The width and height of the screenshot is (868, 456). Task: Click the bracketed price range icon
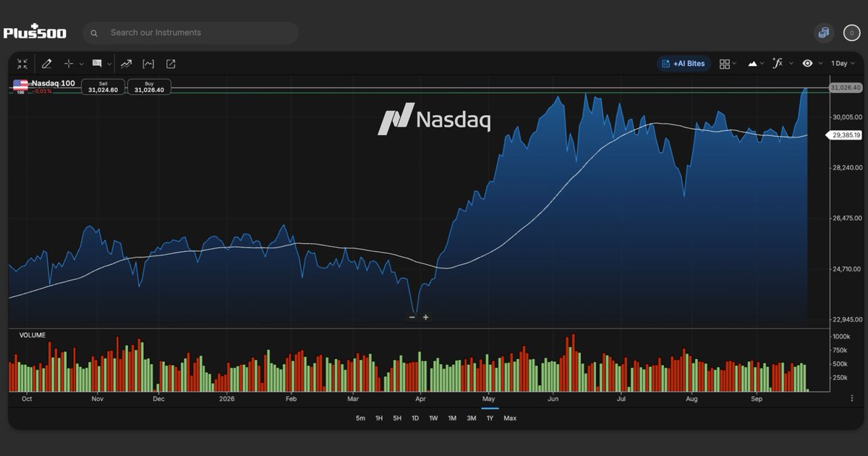pyautogui.click(x=148, y=64)
